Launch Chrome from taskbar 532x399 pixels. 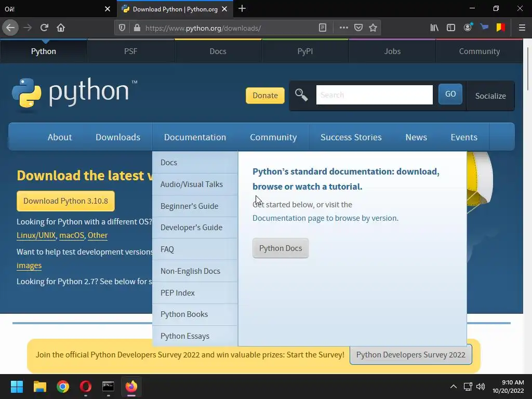point(63,387)
